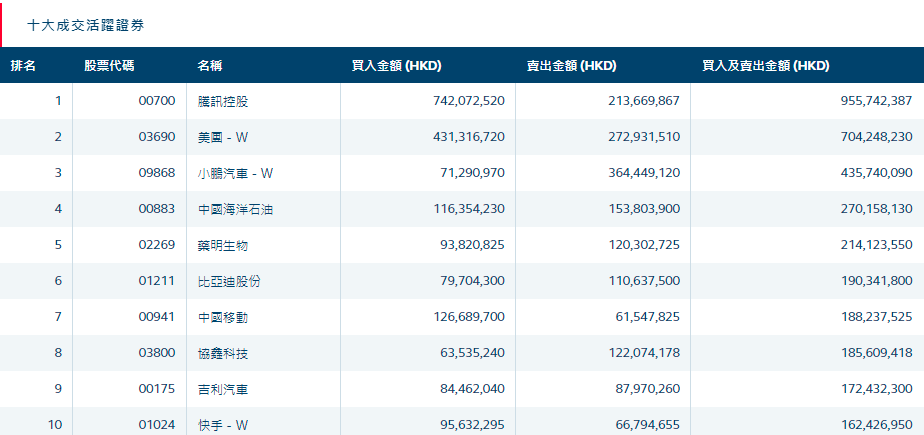The height and width of the screenshot is (435, 924).
Task: Click sell amount 153,803,900
Action: 644,209
